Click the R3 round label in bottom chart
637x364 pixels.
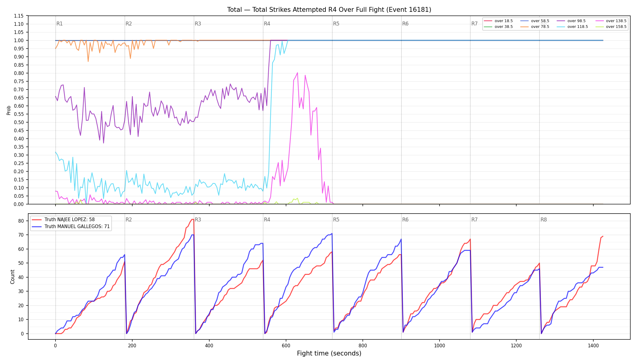tap(198, 220)
